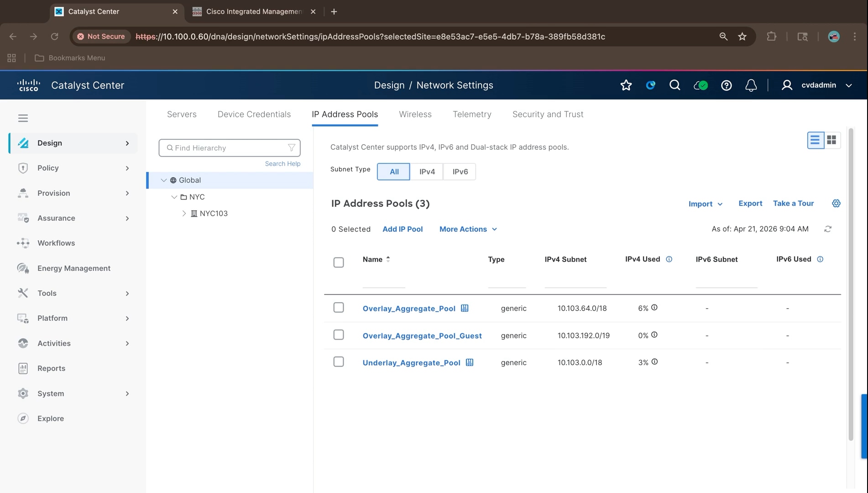868x493 pixels.
Task: Open the Import dropdown
Action: (706, 204)
